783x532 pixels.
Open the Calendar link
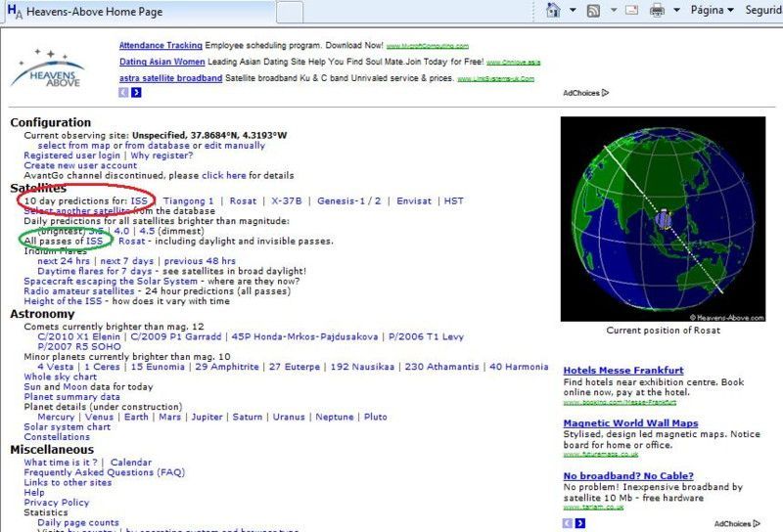tap(131, 463)
